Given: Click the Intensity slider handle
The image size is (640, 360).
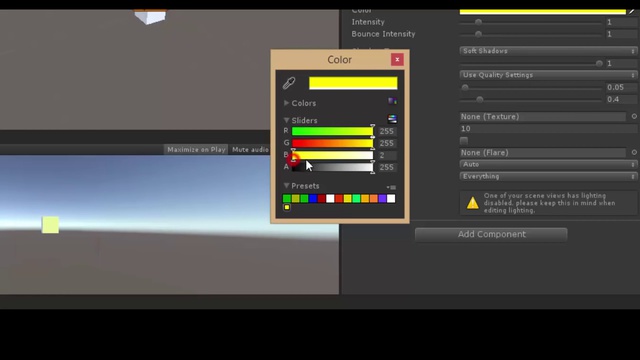Looking at the screenshot, I should [478, 22].
